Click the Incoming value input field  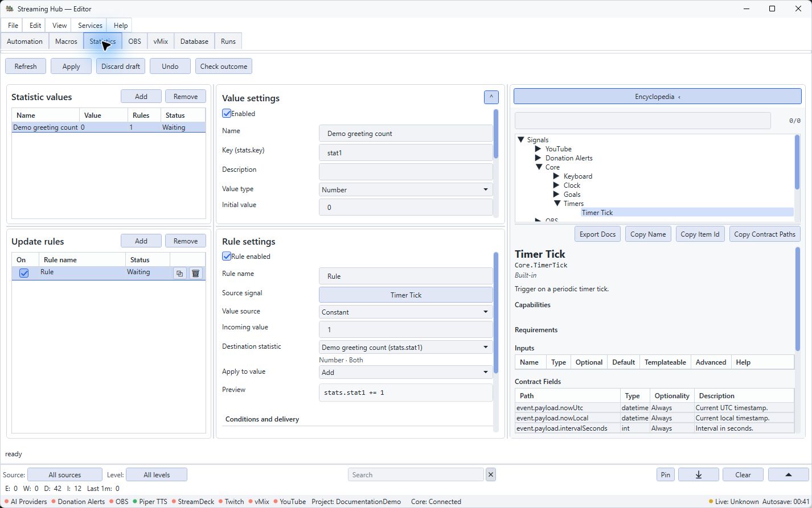(406, 329)
